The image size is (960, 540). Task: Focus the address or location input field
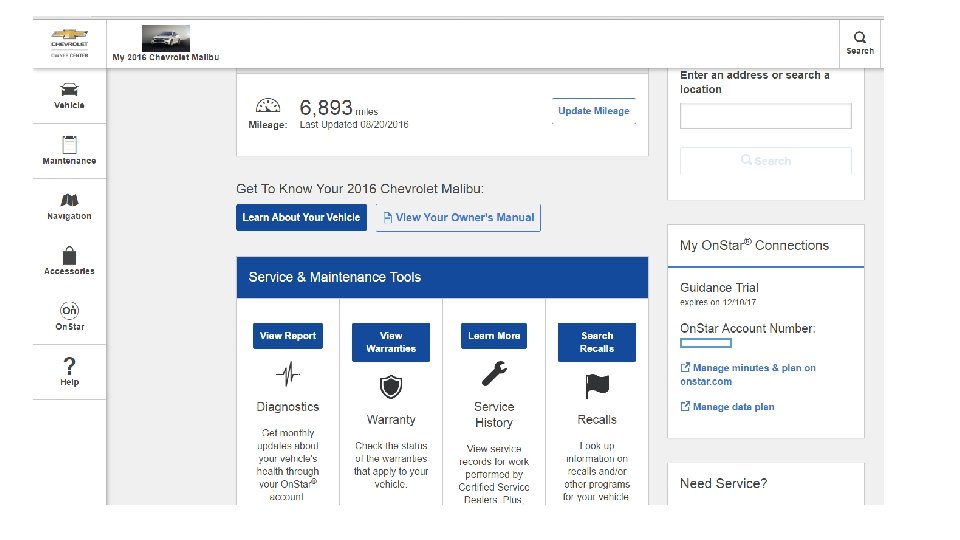point(765,116)
